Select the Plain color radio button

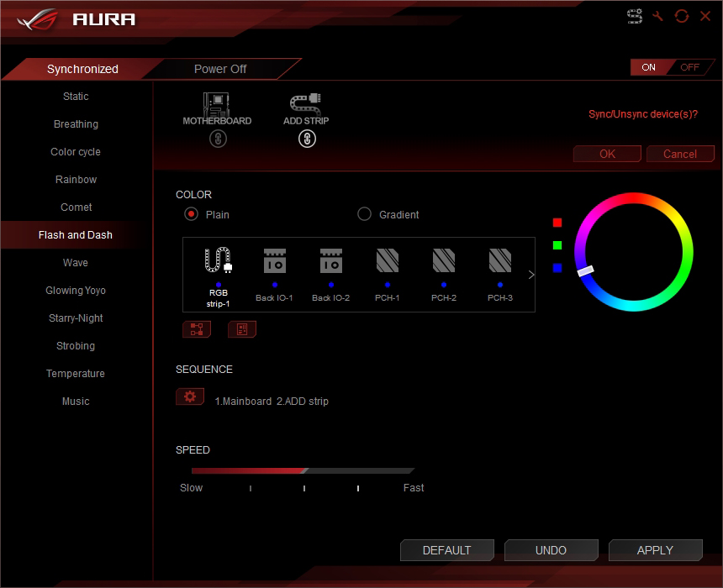coord(192,214)
